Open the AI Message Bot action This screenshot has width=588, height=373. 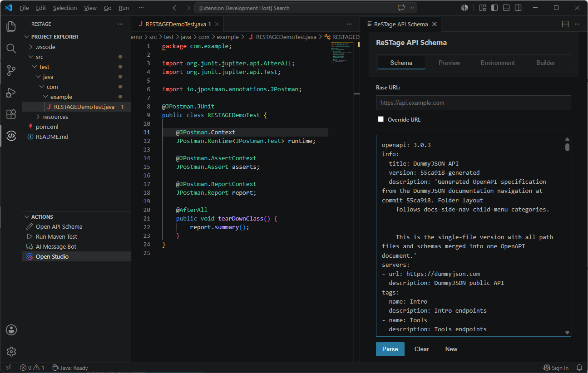point(76,246)
